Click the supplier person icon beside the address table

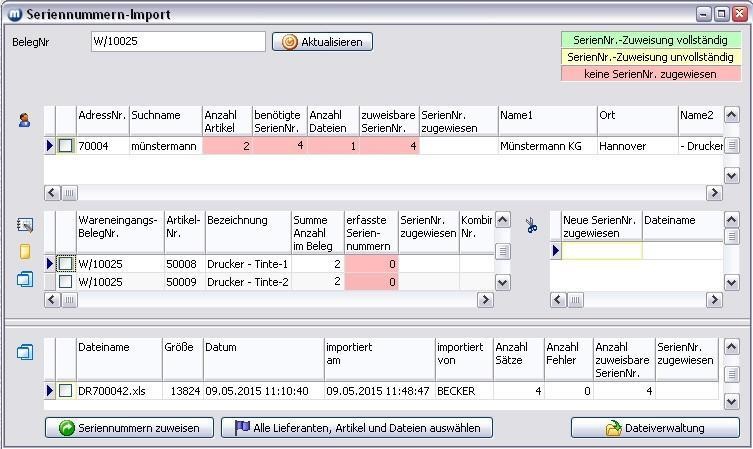(x=24, y=120)
